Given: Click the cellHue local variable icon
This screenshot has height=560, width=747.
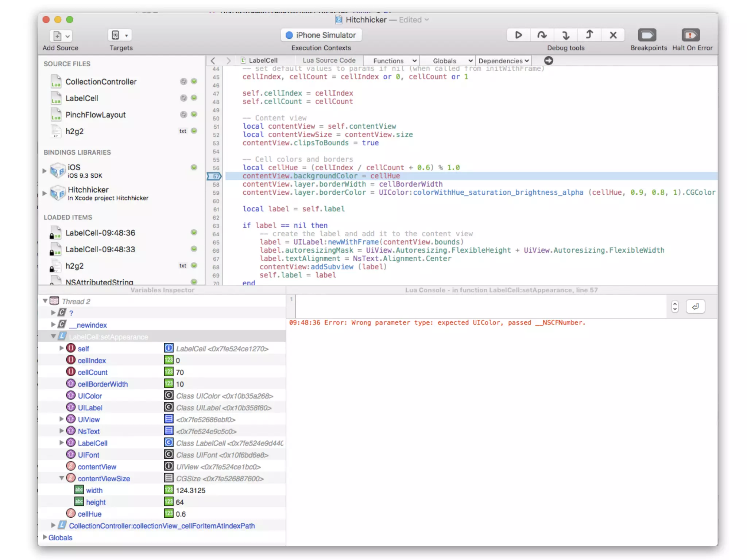Looking at the screenshot, I should point(71,513).
